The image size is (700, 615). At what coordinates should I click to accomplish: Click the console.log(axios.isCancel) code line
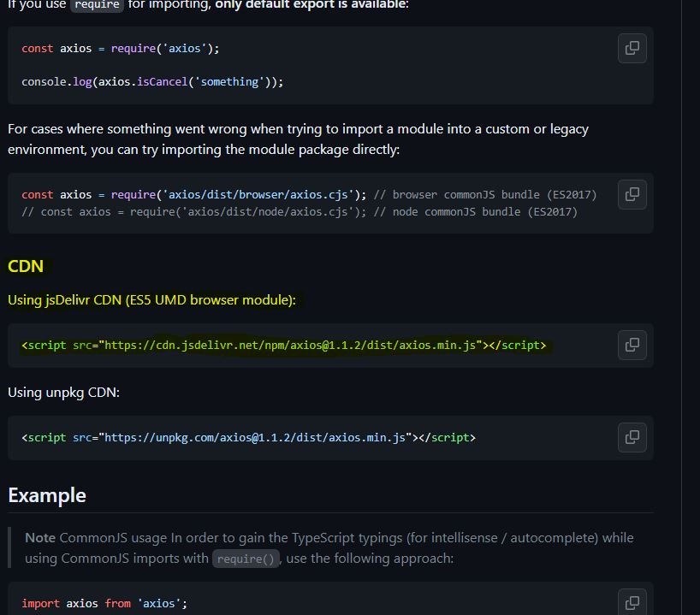152,82
